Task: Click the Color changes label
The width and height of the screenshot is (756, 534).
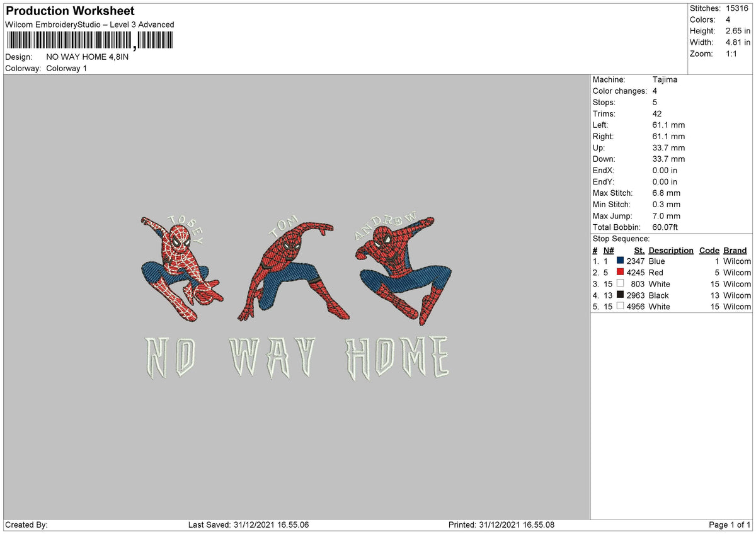Action: (620, 91)
